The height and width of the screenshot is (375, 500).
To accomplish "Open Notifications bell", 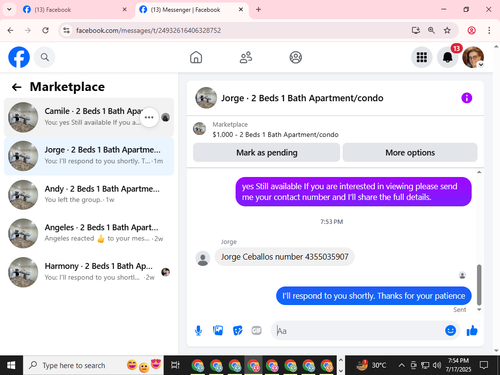I will [x=447, y=57].
